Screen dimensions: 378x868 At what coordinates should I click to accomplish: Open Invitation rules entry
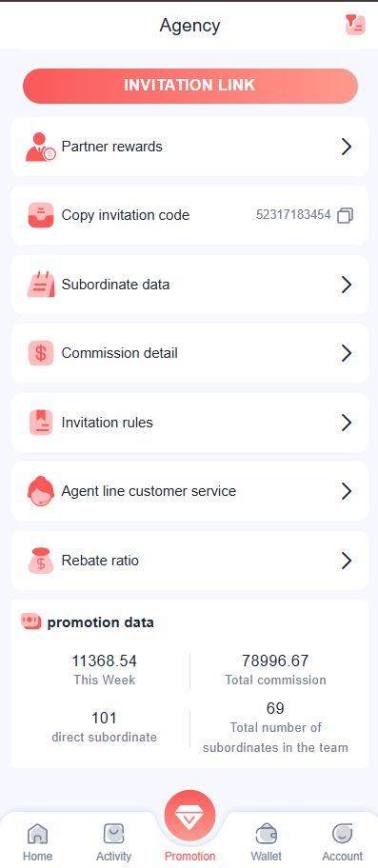pos(189,423)
